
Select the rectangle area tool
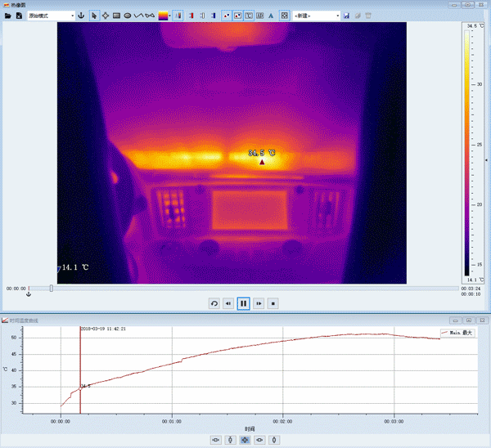click(x=116, y=16)
